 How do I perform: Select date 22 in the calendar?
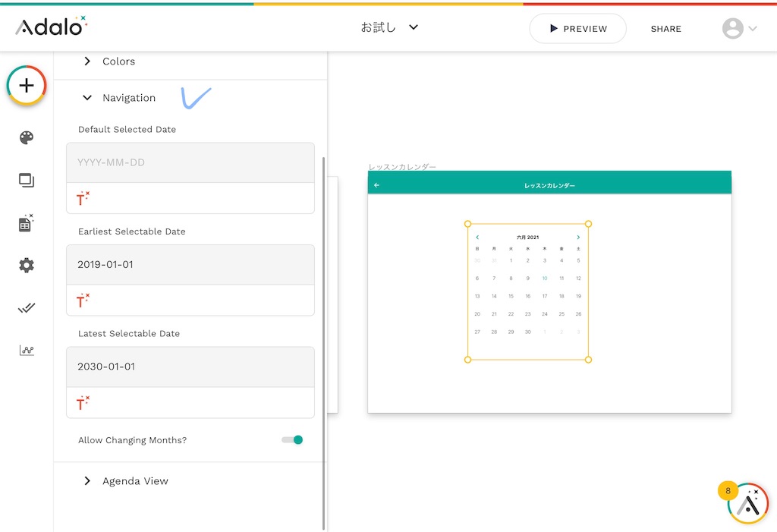pos(511,314)
